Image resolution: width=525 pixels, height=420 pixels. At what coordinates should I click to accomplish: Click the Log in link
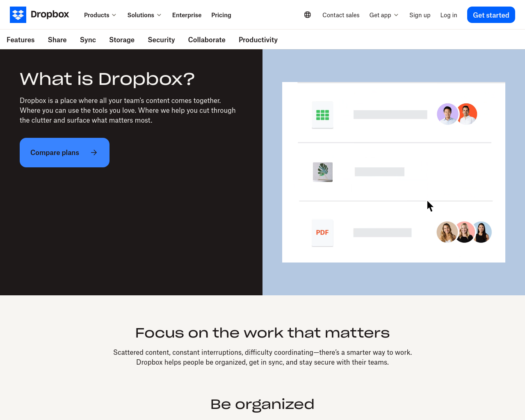point(449,15)
